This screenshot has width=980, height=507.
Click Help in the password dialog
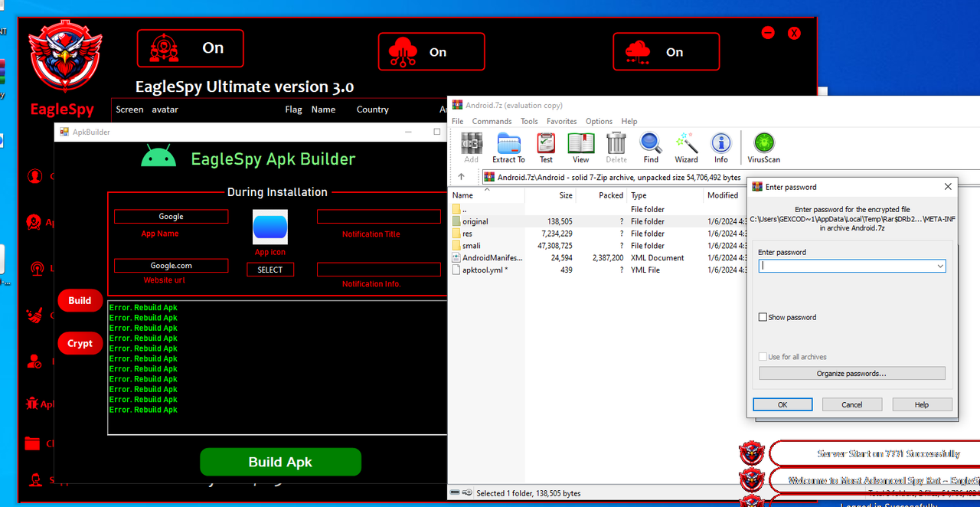922,404
